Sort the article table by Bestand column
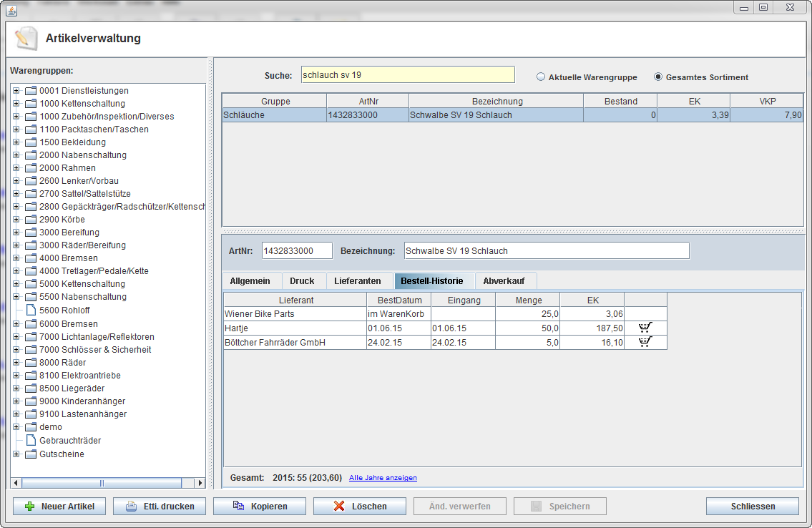The image size is (812, 528). click(620, 102)
